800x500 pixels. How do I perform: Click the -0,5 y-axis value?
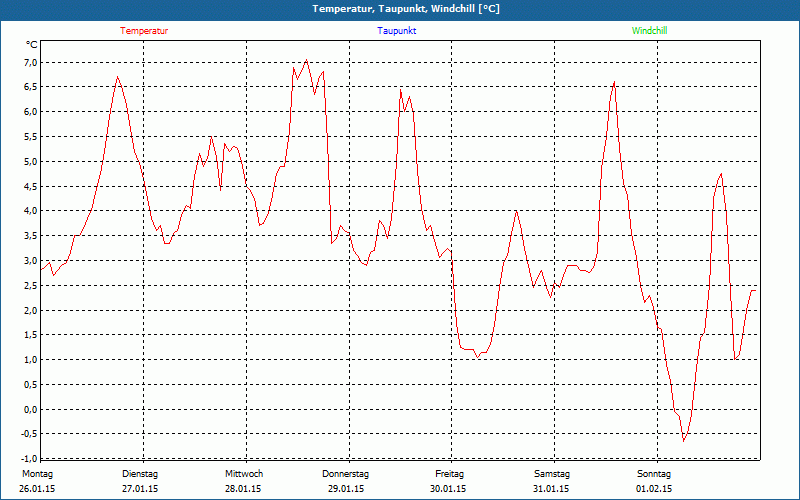pyautogui.click(x=30, y=434)
